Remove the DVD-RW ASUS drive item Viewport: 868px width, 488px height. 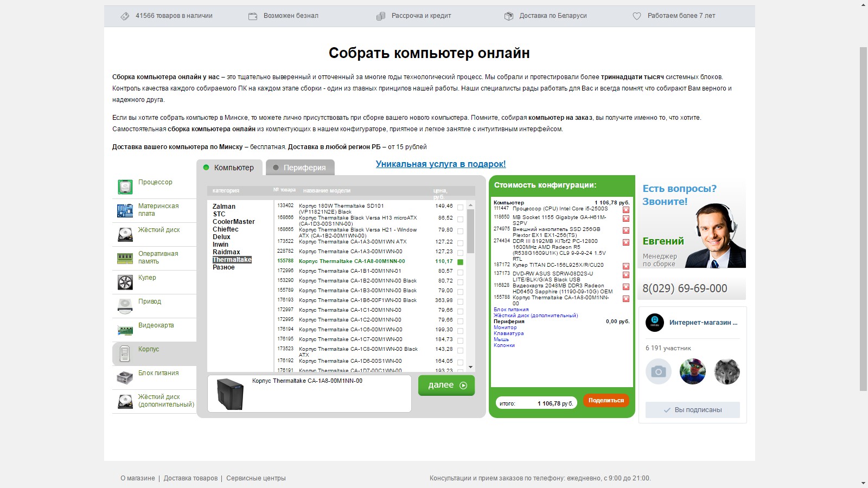click(626, 275)
